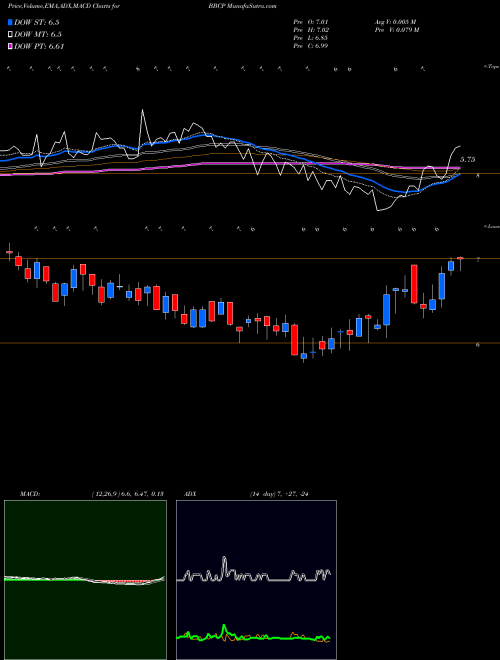Click the 'Pre O: 7.01' value
Viewport: 500px width, 660px height.
pos(311,22)
